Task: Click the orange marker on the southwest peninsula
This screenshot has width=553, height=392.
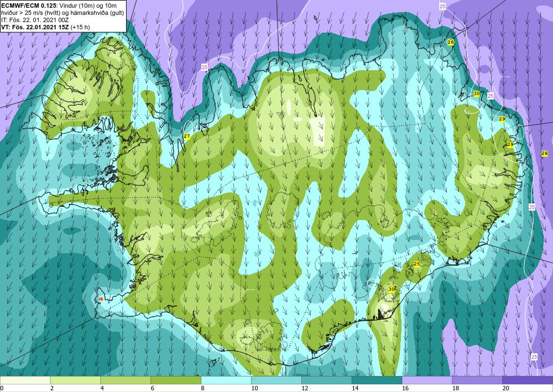Action: (101, 299)
